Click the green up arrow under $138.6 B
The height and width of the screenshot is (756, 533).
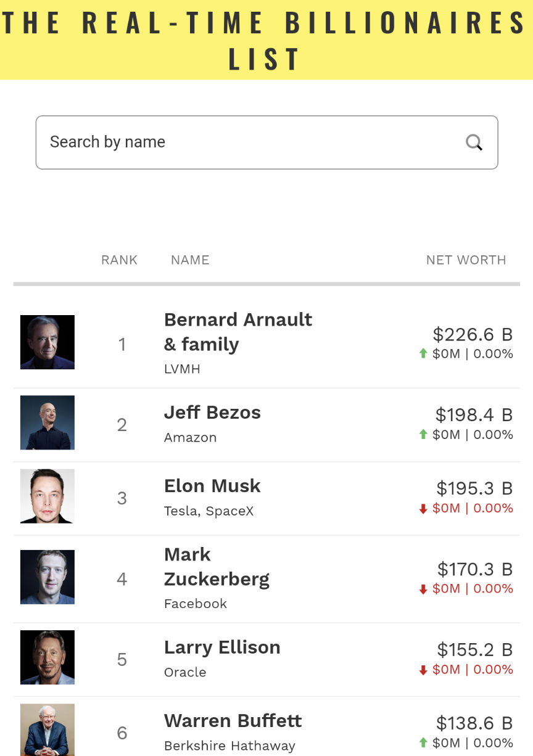(x=423, y=743)
